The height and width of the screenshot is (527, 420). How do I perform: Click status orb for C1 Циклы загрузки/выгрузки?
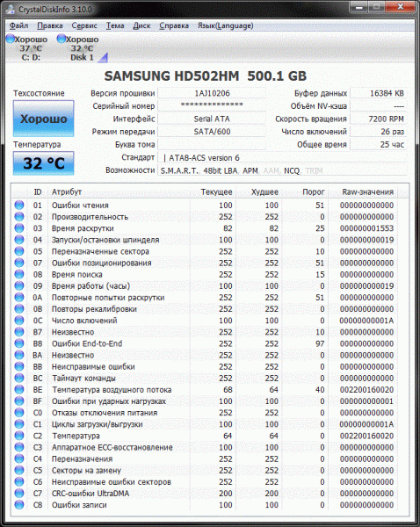point(19,424)
